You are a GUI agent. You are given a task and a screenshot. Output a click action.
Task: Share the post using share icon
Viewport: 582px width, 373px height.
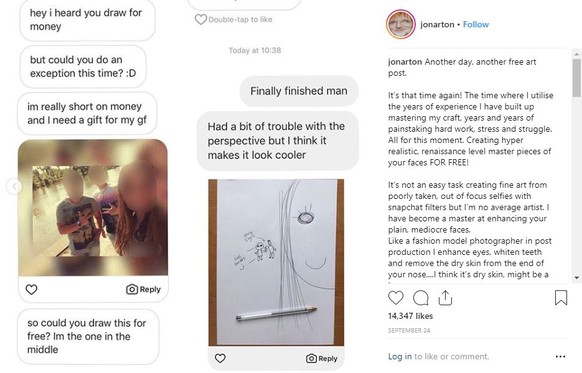(x=445, y=298)
